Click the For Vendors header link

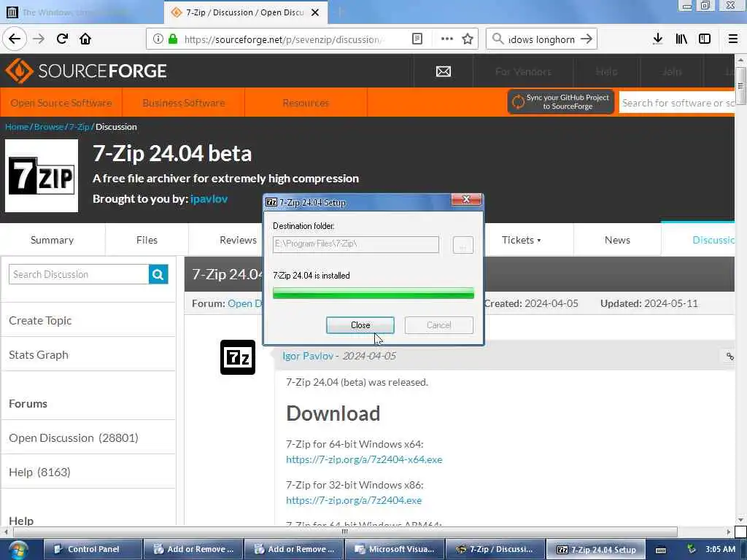[523, 71]
